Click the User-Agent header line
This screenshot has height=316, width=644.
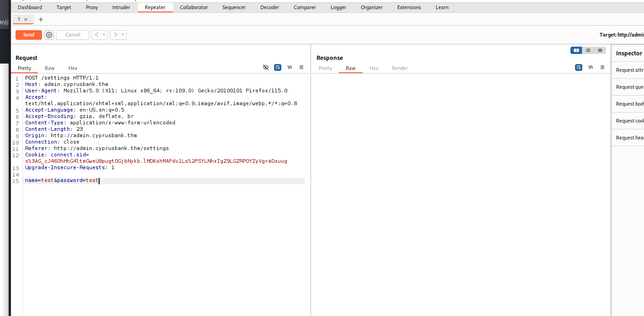[x=156, y=91]
